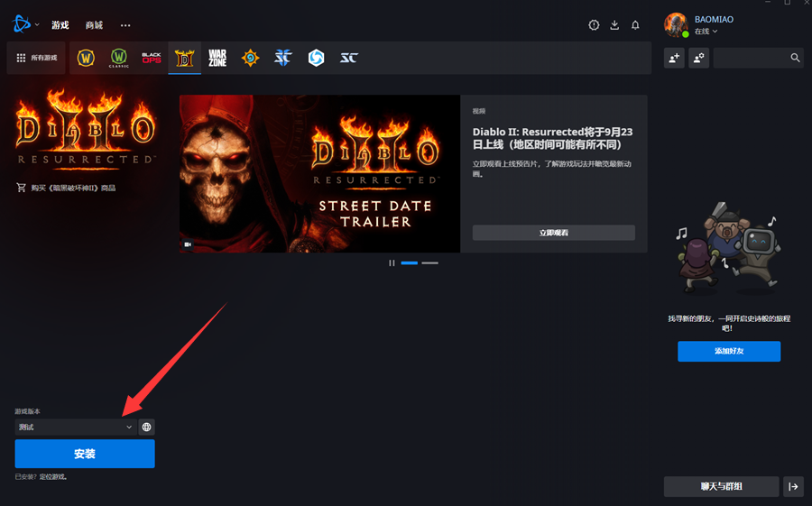Select the first carousel slide indicator
The image size is (812, 506).
coord(409,263)
